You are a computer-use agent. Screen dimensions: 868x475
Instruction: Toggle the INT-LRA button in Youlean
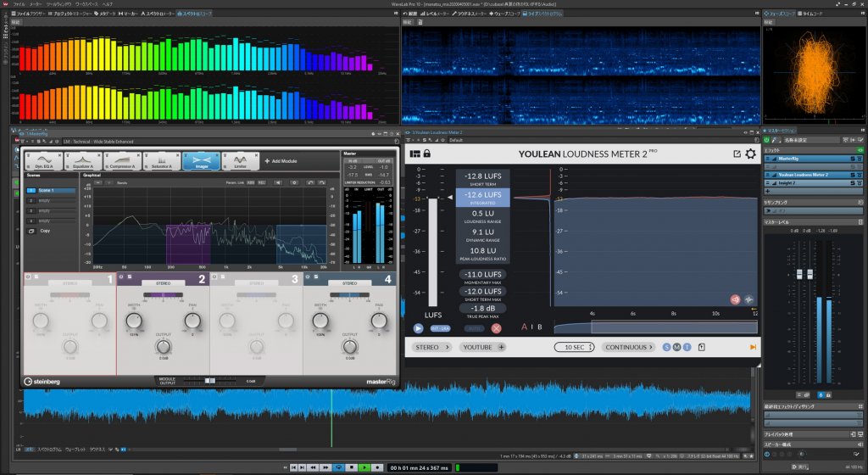click(x=440, y=328)
